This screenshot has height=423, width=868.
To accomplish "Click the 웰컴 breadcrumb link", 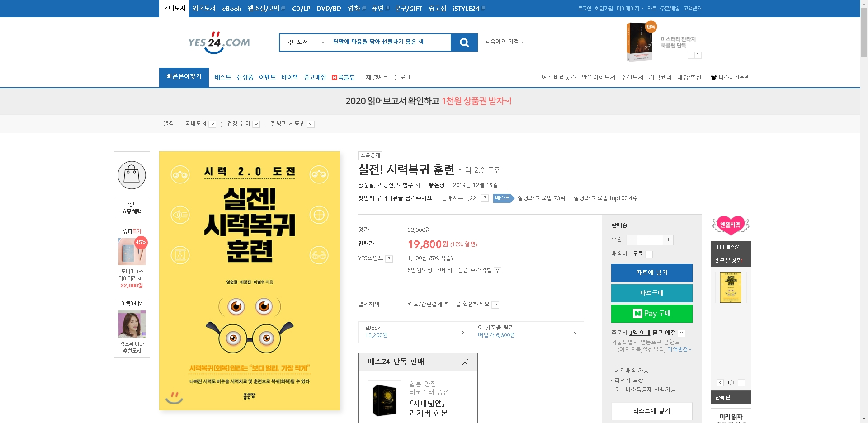I will click(168, 124).
